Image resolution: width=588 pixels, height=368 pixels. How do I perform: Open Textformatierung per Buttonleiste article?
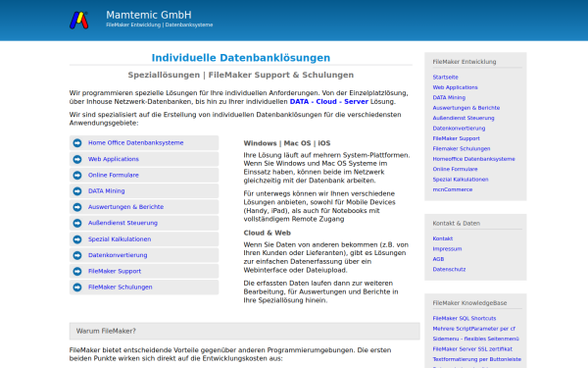click(x=476, y=359)
